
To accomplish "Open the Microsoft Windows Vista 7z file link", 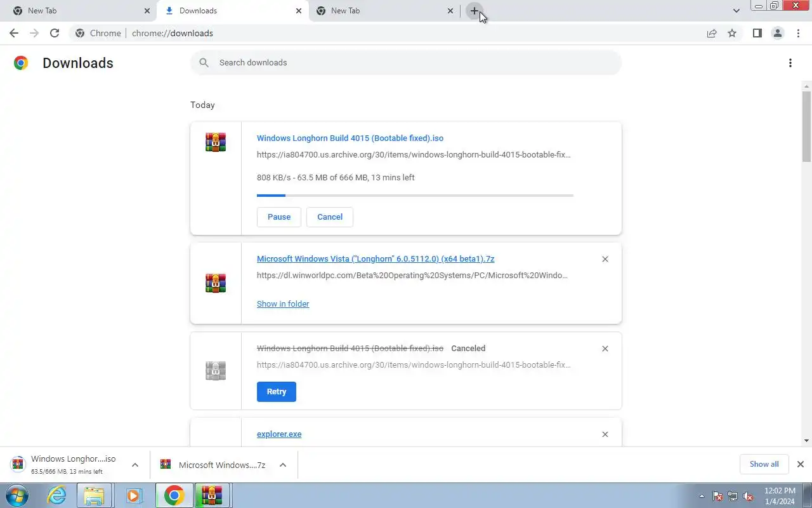I will (x=376, y=259).
